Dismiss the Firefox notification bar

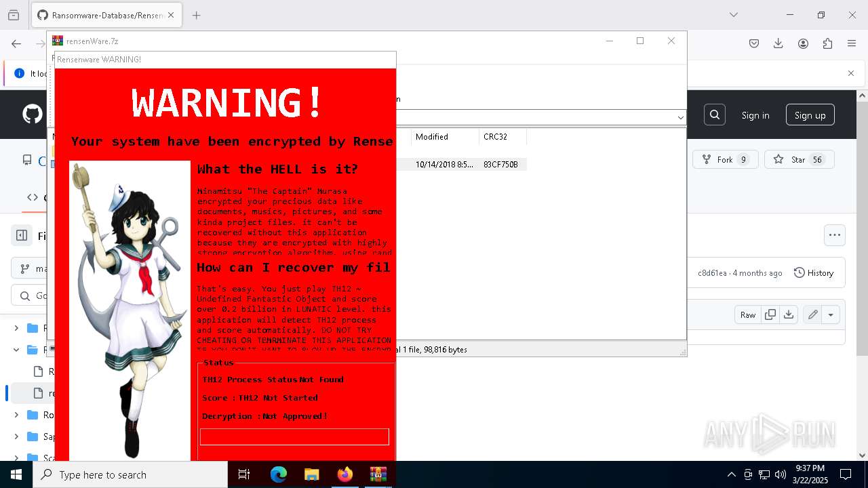(851, 73)
